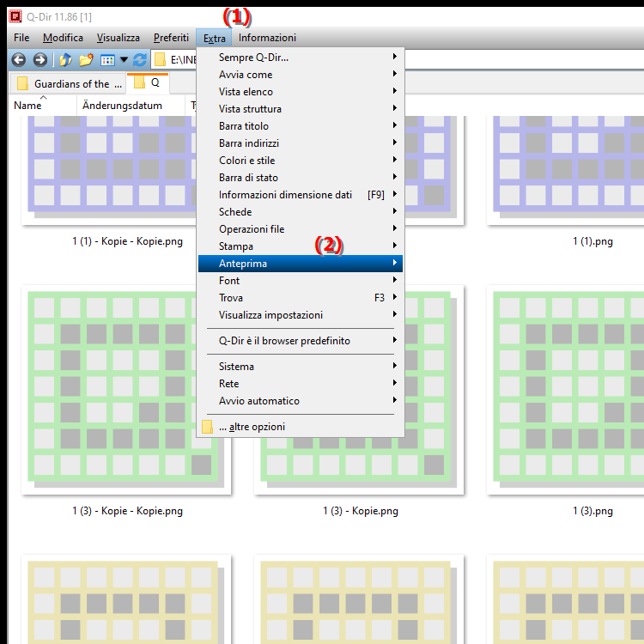Open the Font submenu

pyautogui.click(x=301, y=281)
